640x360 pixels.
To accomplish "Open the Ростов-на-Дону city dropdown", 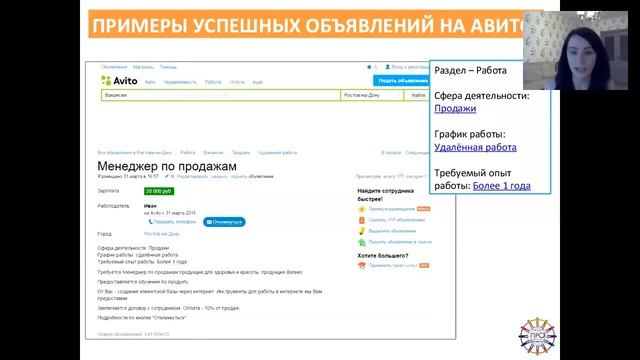I will tap(372, 95).
